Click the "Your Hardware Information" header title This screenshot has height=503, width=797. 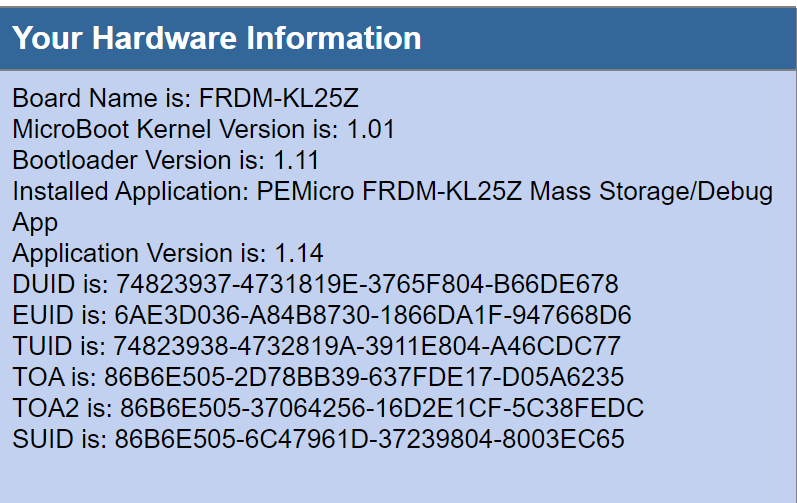(217, 39)
